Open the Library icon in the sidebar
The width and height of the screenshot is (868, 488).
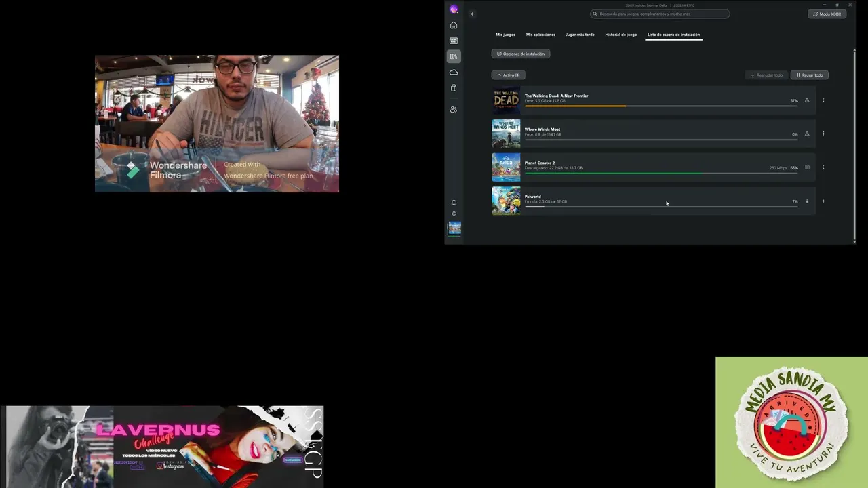[454, 56]
